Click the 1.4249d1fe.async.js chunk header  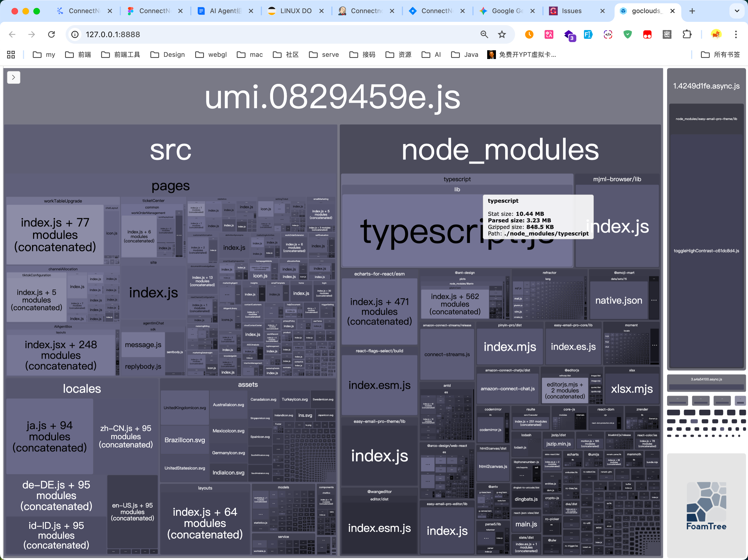[x=706, y=86]
